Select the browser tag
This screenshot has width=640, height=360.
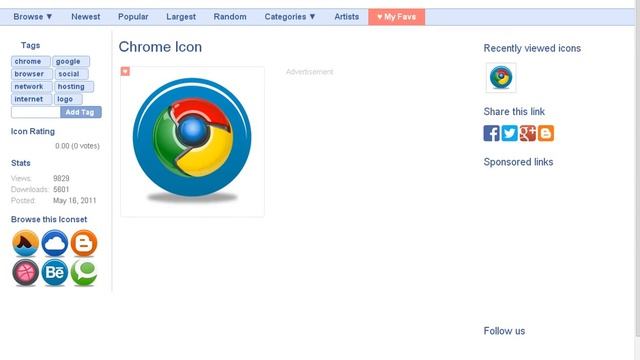click(x=32, y=74)
